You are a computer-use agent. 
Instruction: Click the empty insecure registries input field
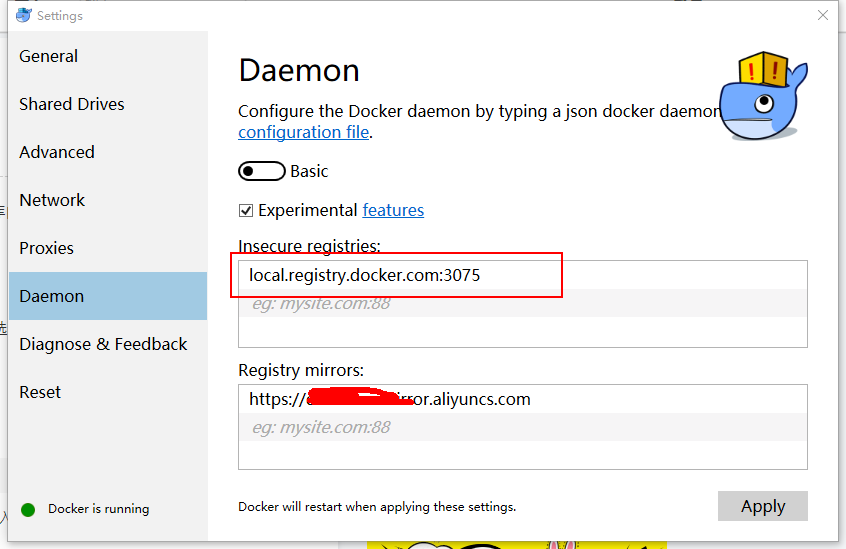pos(522,303)
